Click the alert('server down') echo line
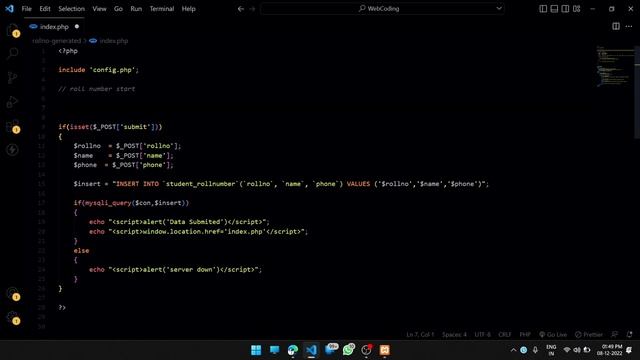The width and height of the screenshot is (640, 360). (x=176, y=269)
